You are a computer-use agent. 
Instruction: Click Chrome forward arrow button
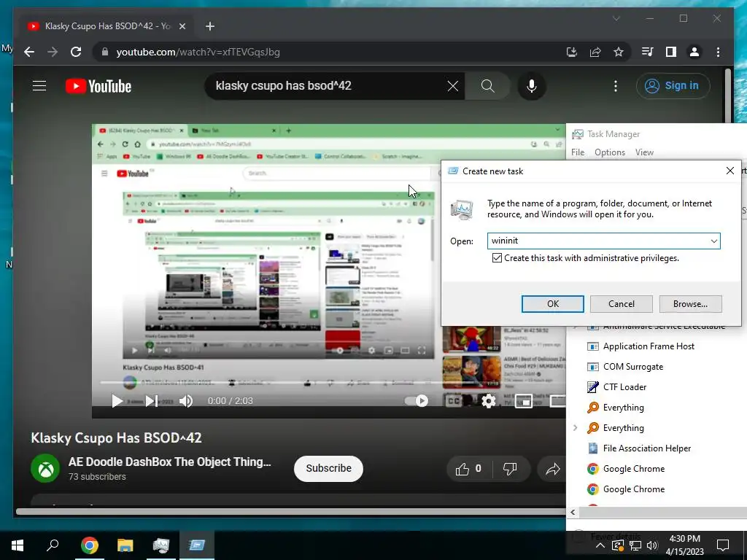coord(53,52)
